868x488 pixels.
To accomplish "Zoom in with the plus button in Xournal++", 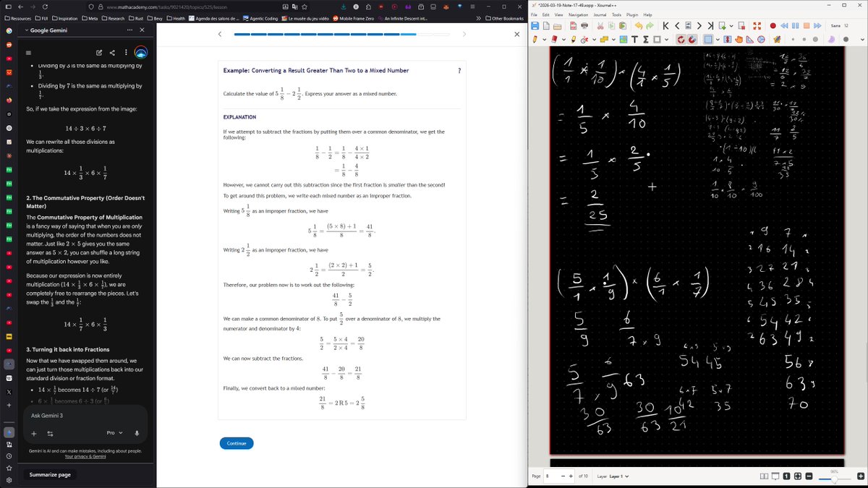I will pyautogui.click(x=861, y=476).
